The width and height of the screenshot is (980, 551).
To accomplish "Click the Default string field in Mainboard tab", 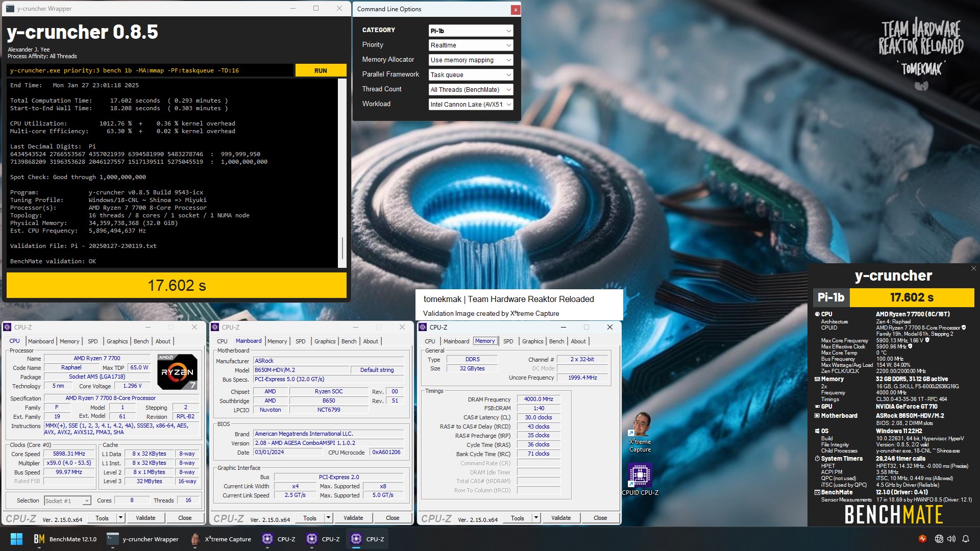I will [377, 370].
